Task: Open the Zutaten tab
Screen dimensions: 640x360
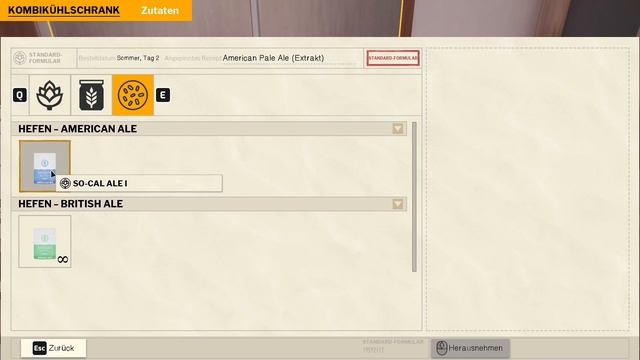Action: click(x=160, y=11)
